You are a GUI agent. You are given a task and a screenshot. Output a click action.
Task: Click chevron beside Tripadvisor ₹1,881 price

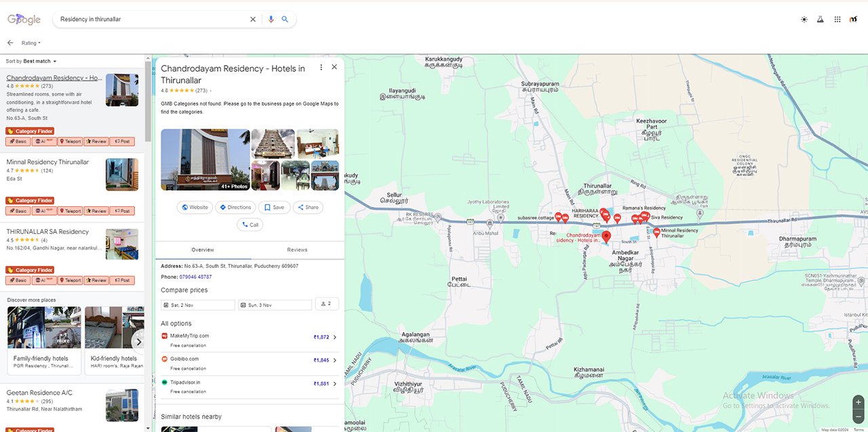[x=335, y=384]
